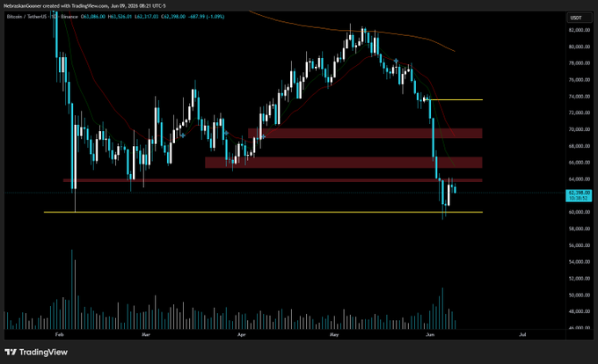The image size is (598, 364).
Task: Click the Mar label on the time axis
Action: coord(146,335)
